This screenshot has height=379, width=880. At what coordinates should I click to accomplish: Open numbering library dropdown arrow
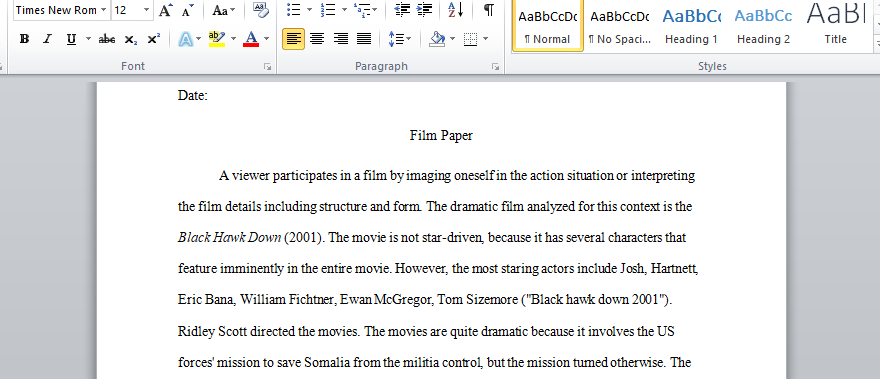[344, 10]
